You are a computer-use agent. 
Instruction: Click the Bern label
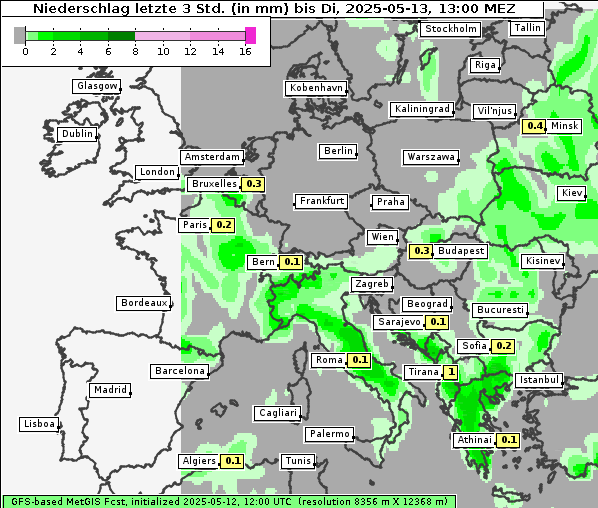pos(263,262)
